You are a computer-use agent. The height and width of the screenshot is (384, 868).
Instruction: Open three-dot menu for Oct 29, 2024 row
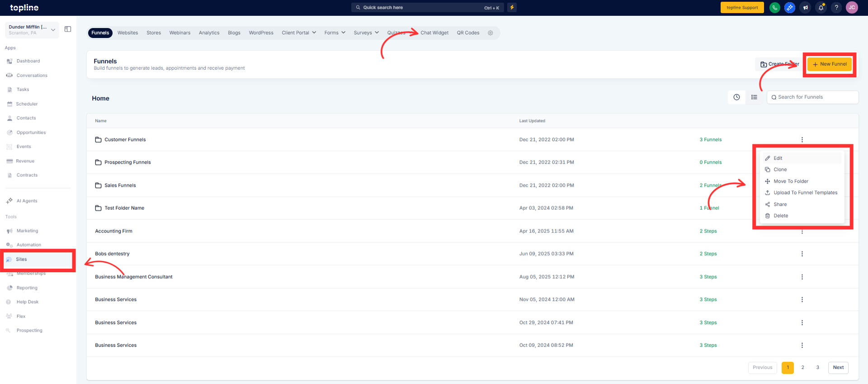(802, 322)
